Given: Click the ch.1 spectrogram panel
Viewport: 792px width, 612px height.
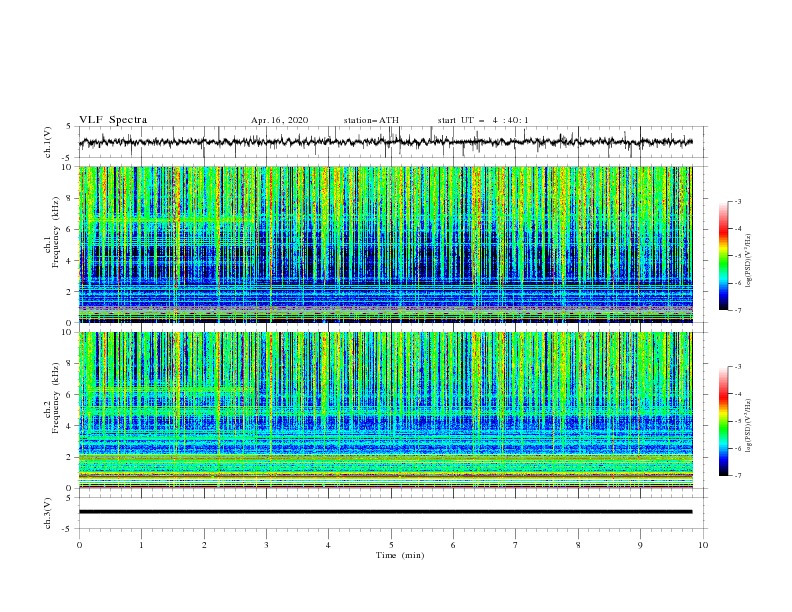Looking at the screenshot, I should 385,244.
